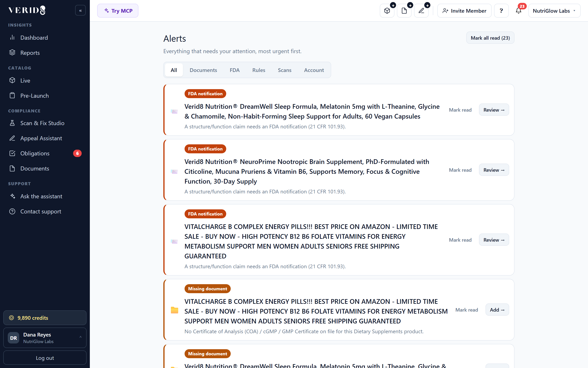
Task: Click the add appeal pencil icon in header
Action: click(x=421, y=11)
